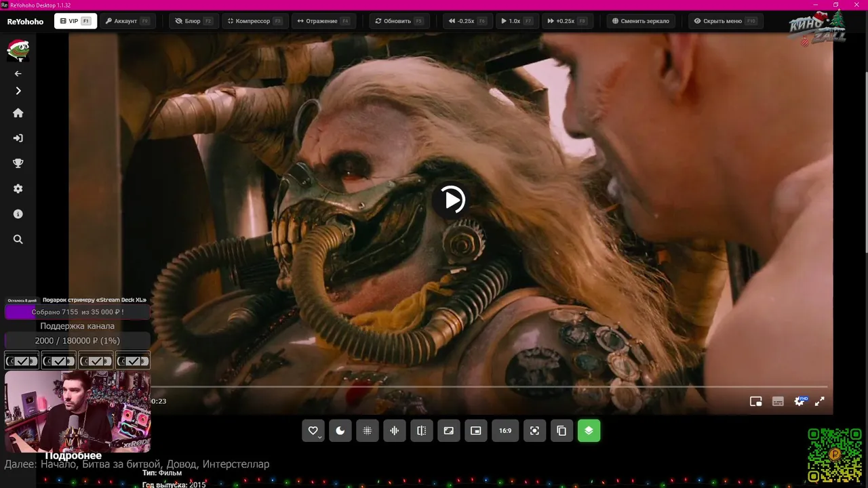Click the 'Поддержка канала' label

[77, 326]
